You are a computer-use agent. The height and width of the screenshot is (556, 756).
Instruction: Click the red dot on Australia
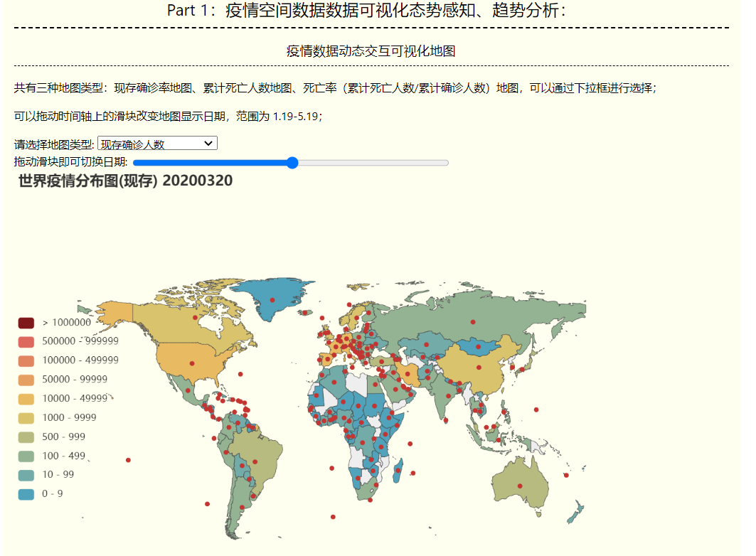pyautogui.click(x=520, y=486)
